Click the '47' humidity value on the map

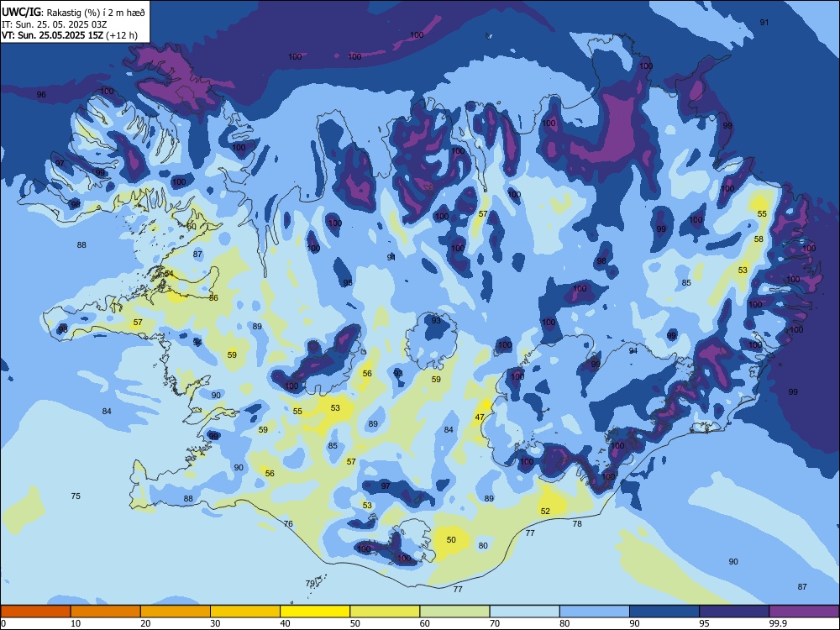click(x=480, y=417)
